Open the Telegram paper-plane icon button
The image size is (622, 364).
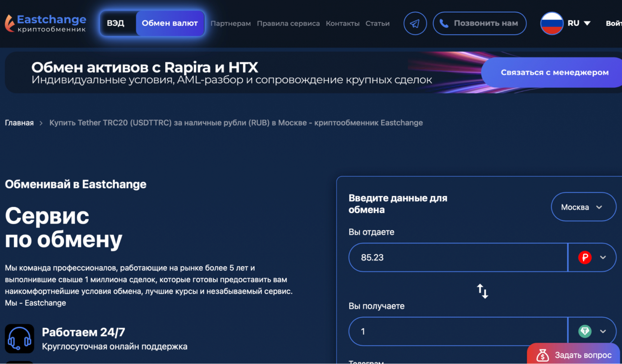click(415, 23)
